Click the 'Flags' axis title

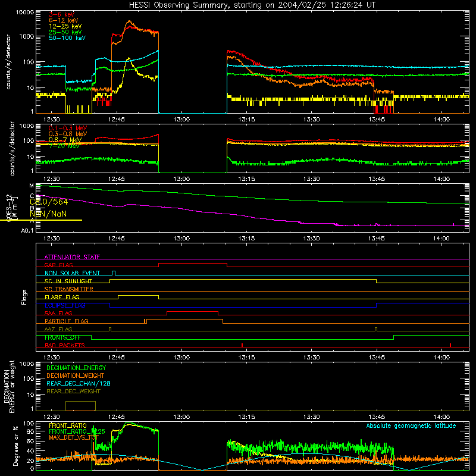[24, 297]
